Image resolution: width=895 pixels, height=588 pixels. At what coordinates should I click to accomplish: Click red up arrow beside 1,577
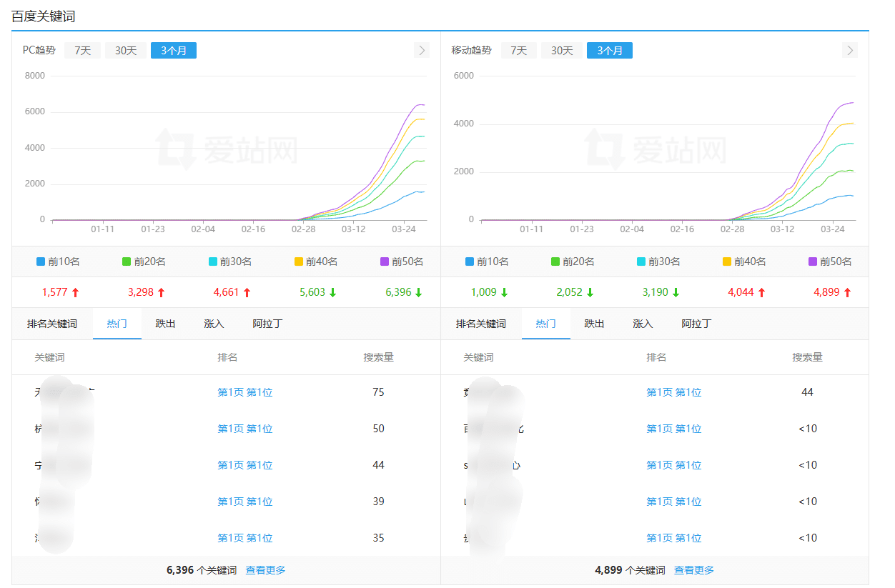pos(75,292)
